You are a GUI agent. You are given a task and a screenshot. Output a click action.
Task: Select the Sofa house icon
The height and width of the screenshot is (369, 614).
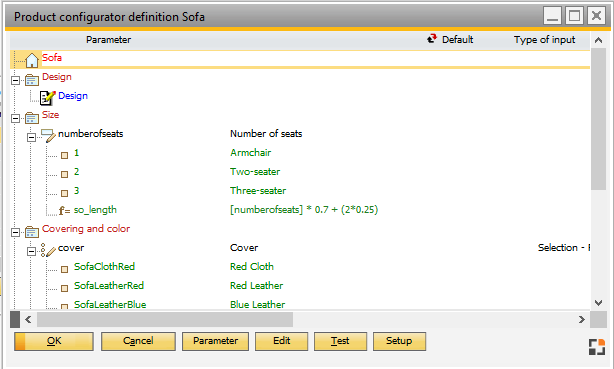[32, 60]
